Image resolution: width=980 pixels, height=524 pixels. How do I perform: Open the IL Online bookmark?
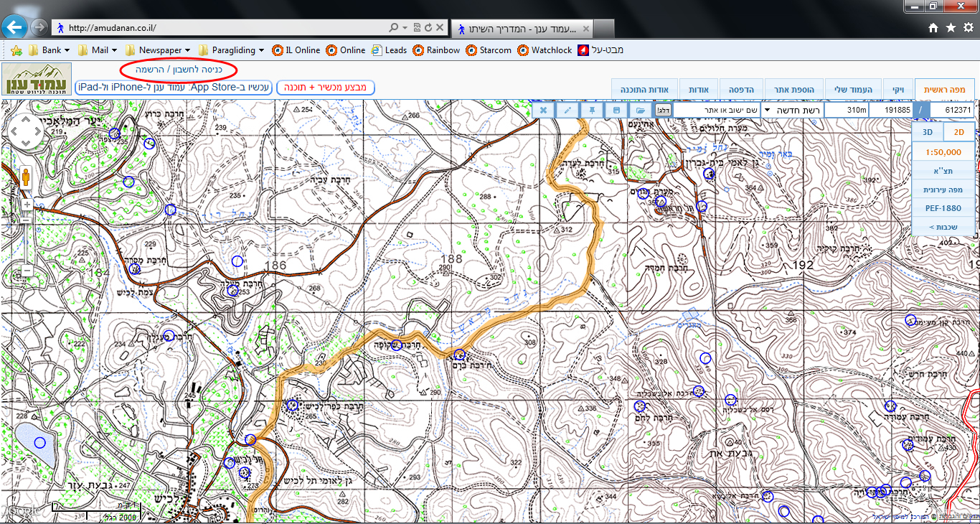296,50
